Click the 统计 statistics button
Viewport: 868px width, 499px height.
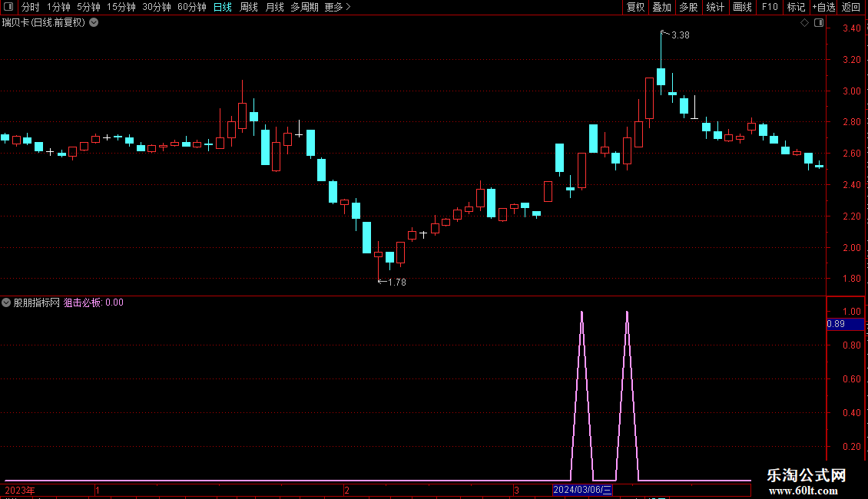(715, 7)
